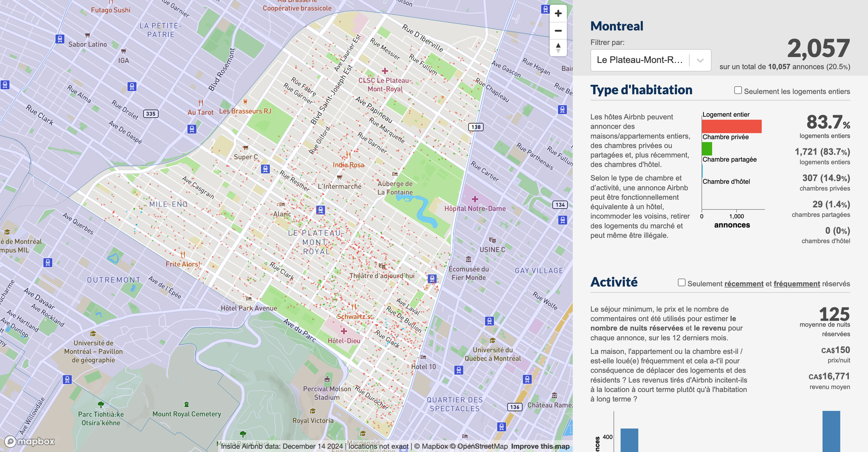
Task: Zoom out using the minus icon
Action: click(x=558, y=30)
